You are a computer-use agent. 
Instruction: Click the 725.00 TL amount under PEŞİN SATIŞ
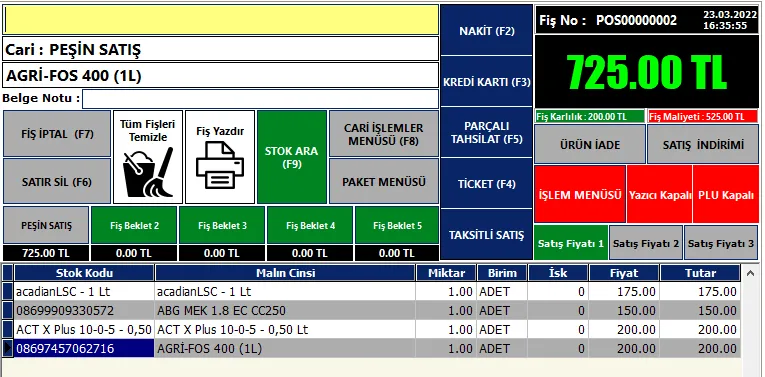(46, 253)
